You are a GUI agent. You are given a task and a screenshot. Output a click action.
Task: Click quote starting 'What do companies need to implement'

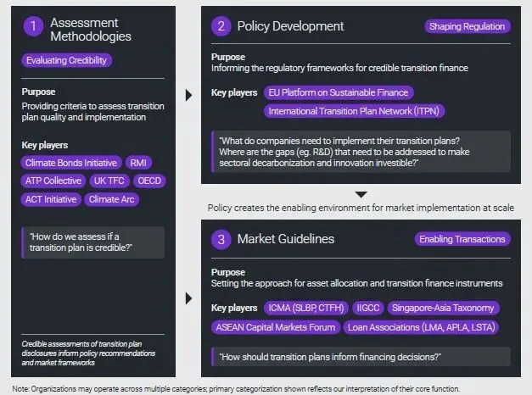coord(361,152)
